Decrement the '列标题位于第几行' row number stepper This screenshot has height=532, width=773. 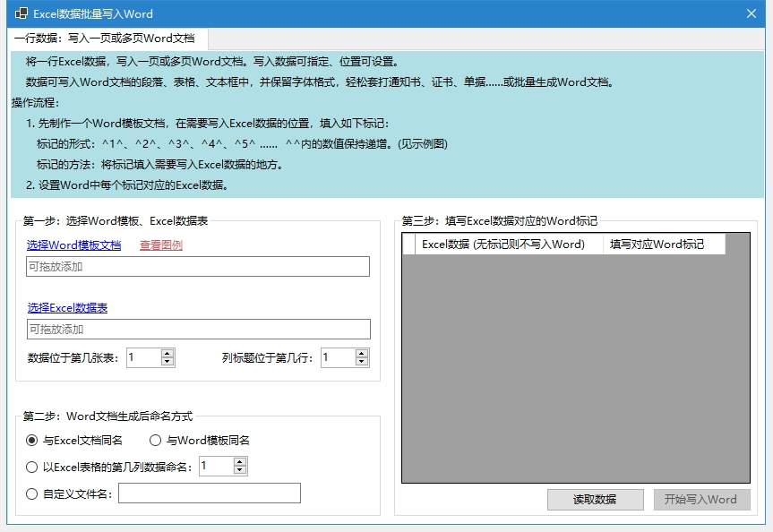point(361,362)
